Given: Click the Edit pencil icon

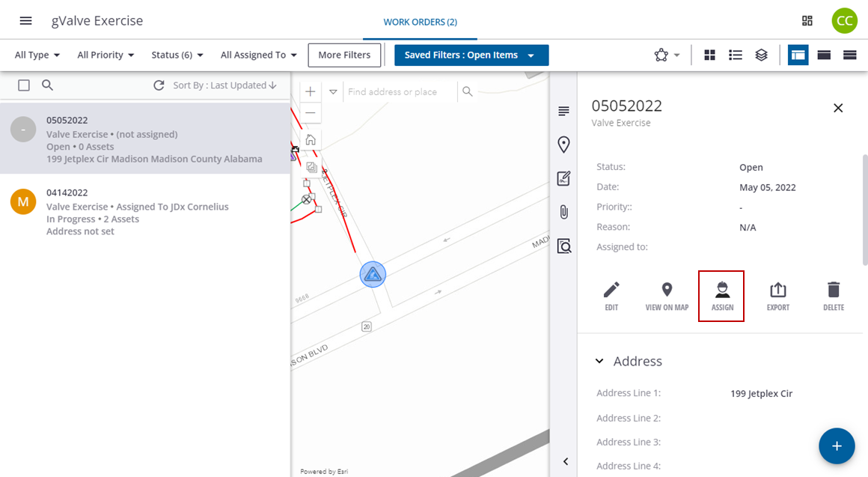Looking at the screenshot, I should coord(611,296).
